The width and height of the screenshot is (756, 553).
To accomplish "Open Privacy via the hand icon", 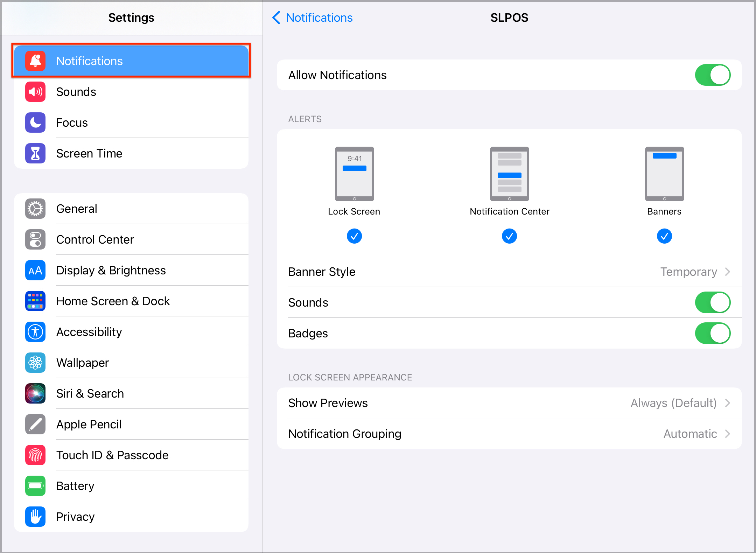I will pos(35,517).
